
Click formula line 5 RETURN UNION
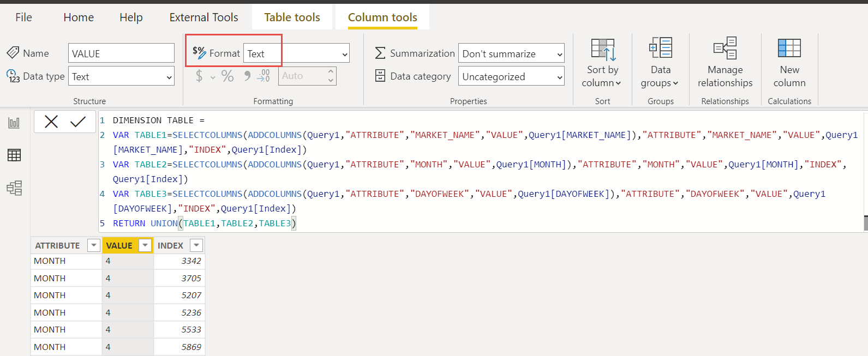205,224
